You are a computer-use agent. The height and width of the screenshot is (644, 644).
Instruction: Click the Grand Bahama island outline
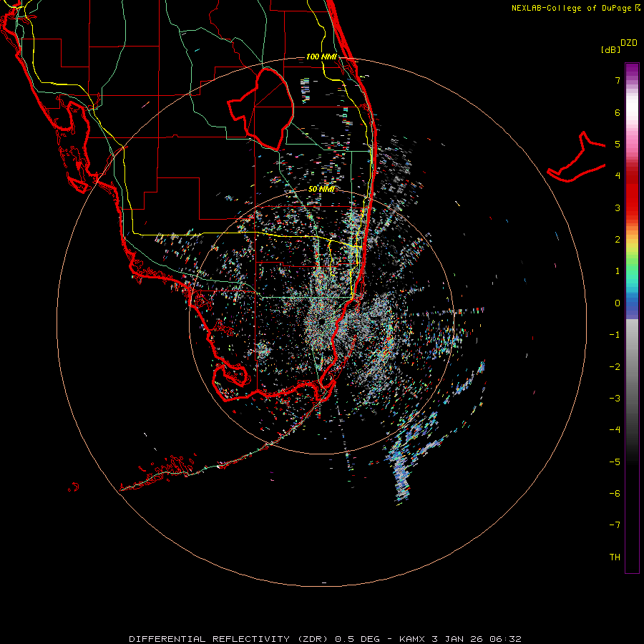(576, 157)
